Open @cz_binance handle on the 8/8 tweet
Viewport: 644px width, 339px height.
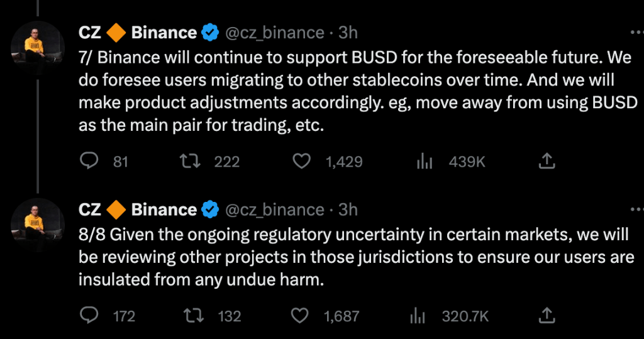pos(274,209)
